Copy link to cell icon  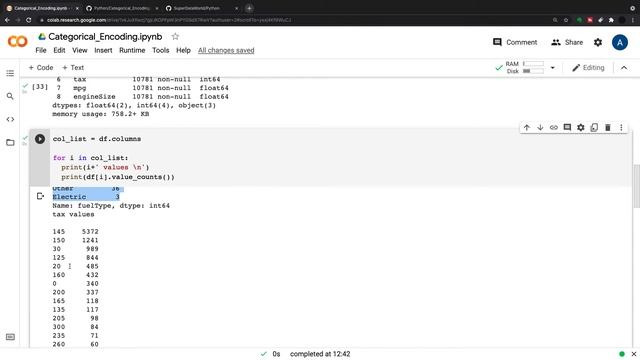553,128
